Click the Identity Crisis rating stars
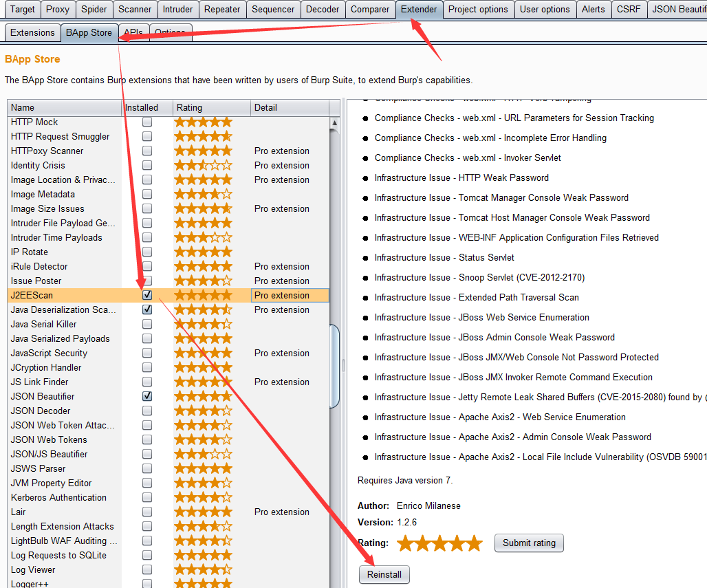Image resolution: width=707 pixels, height=588 pixels. coord(204,165)
